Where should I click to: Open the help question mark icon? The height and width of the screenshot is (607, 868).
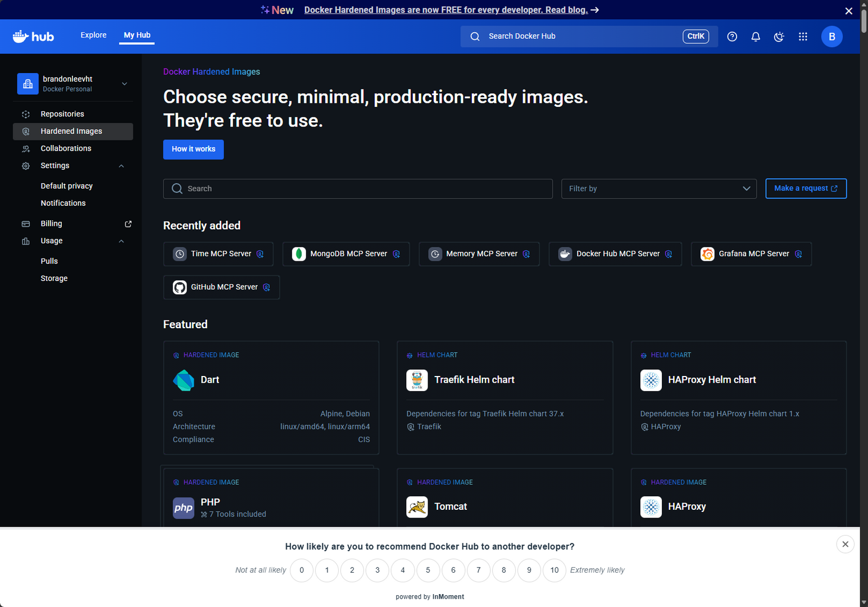click(x=732, y=37)
